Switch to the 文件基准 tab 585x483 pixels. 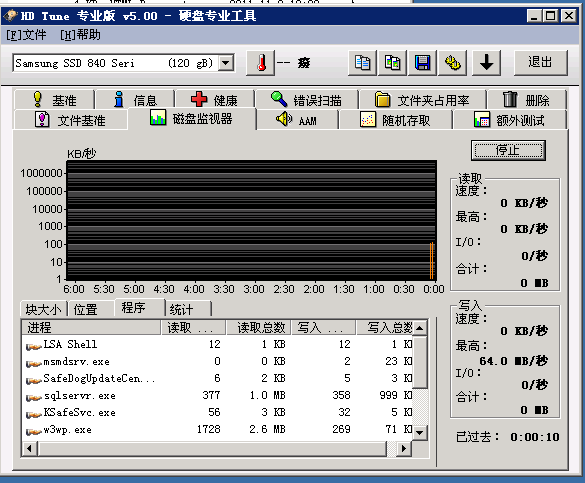click(71, 120)
